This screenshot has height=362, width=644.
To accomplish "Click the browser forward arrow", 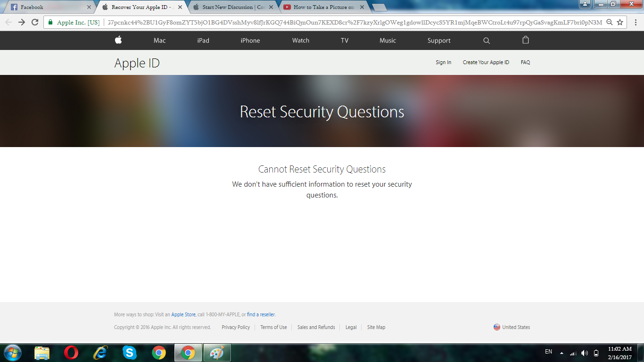I will [x=22, y=22].
